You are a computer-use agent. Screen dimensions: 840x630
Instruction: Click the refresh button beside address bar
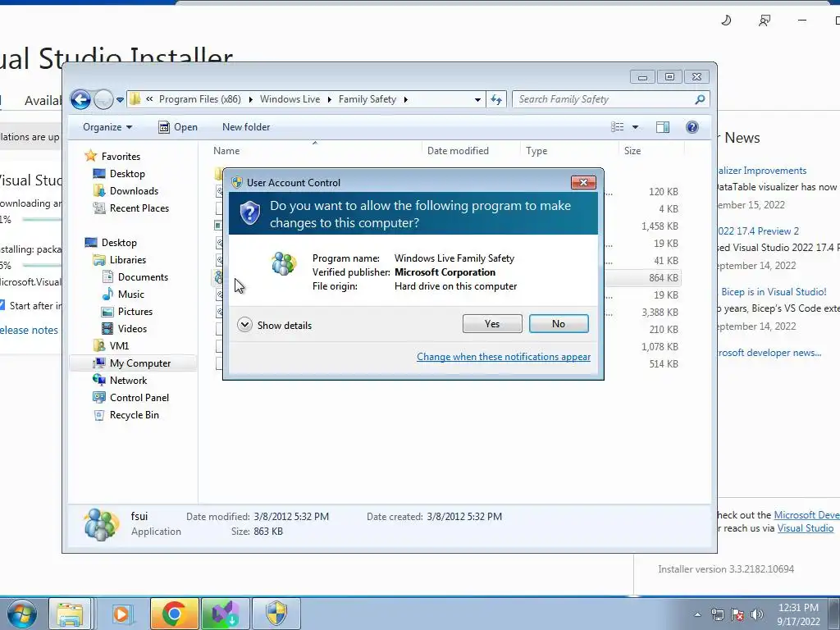496,99
